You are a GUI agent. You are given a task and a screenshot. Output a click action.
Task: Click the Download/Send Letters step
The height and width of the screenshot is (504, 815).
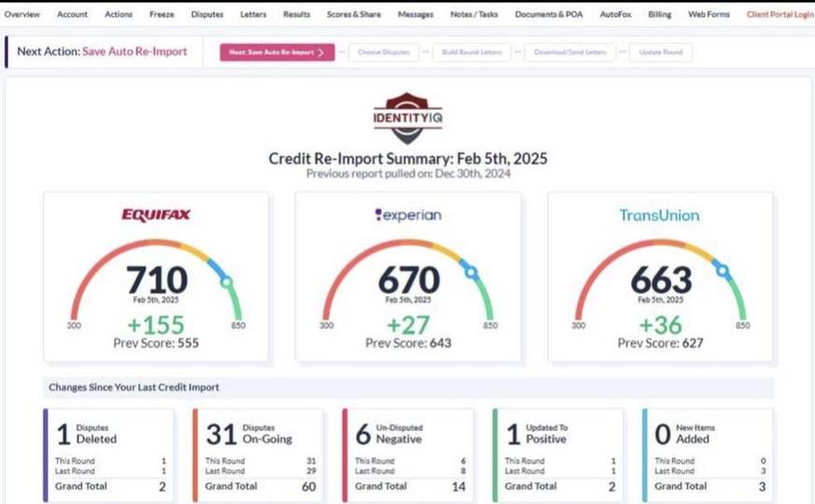(570, 52)
